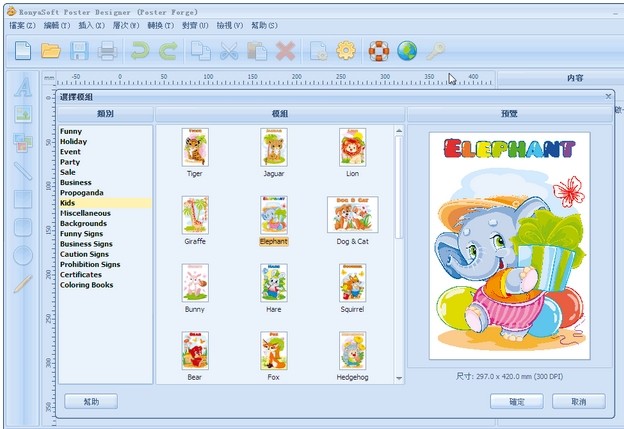Click the Print toolbar icon
This screenshot has height=429, width=624.
pyautogui.click(x=107, y=51)
